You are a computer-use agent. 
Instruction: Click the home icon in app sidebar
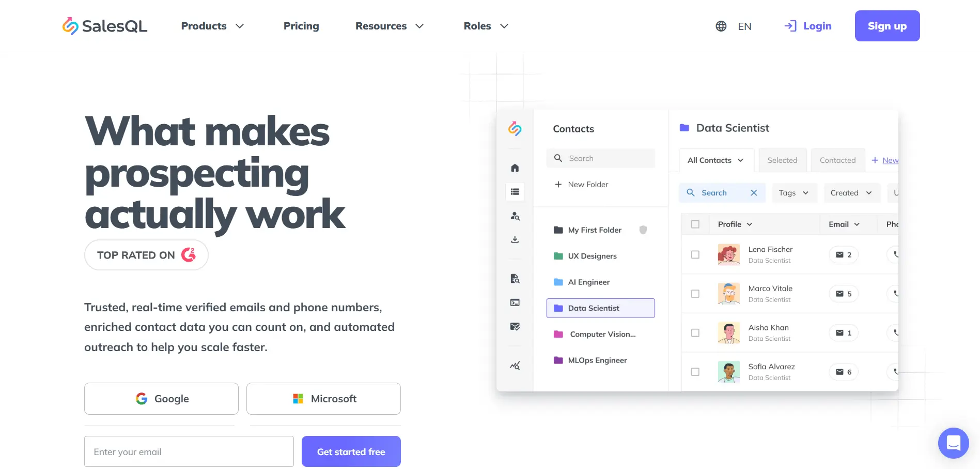point(515,168)
